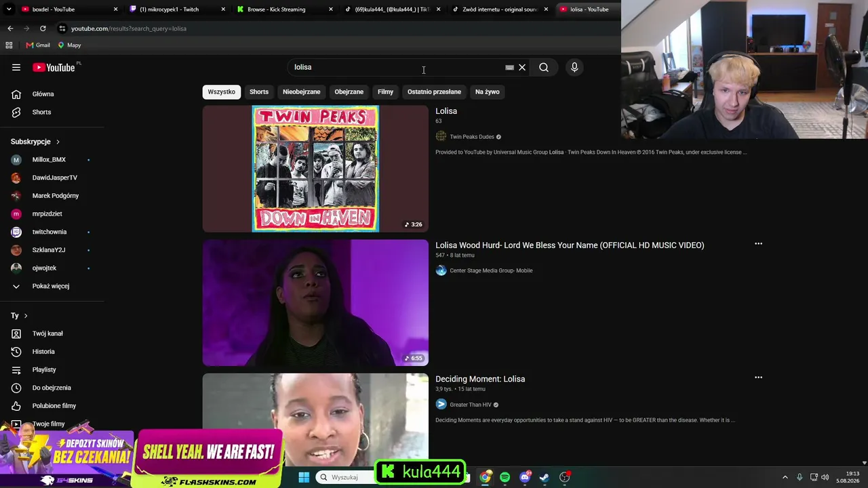Open the YouTube guide hamburger menu

[x=16, y=67]
